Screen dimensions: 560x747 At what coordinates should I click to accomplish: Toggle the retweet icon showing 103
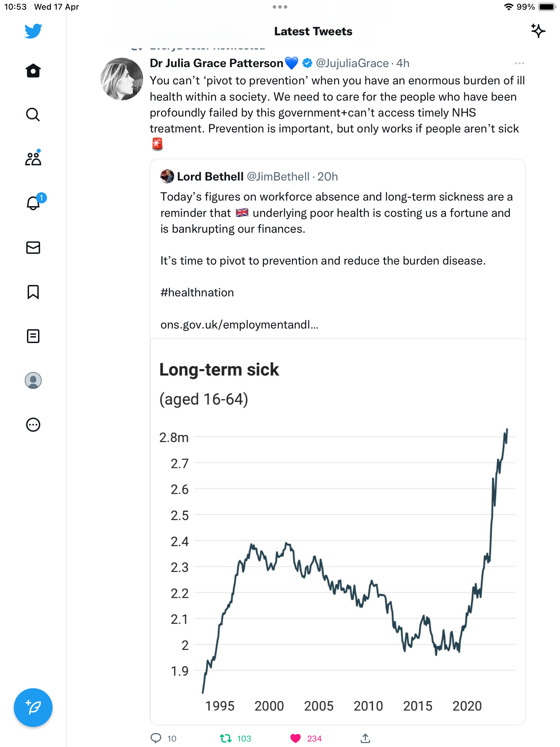[x=226, y=738]
